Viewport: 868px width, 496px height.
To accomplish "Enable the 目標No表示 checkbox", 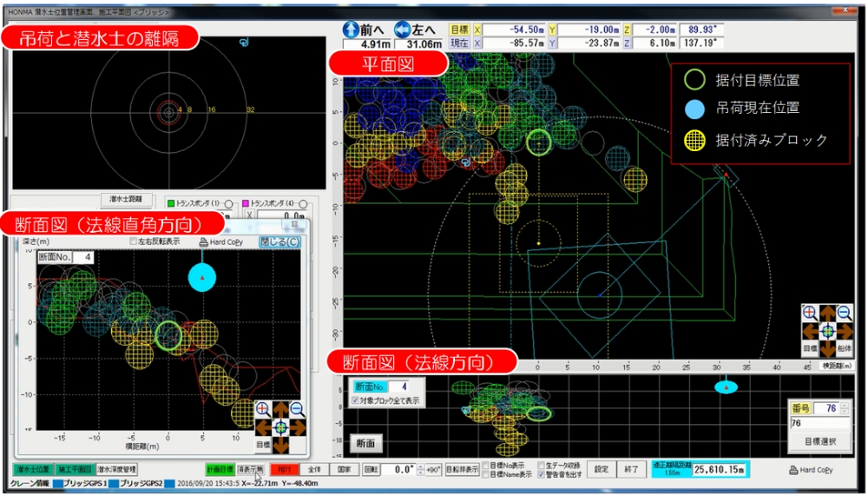I will pos(486,466).
